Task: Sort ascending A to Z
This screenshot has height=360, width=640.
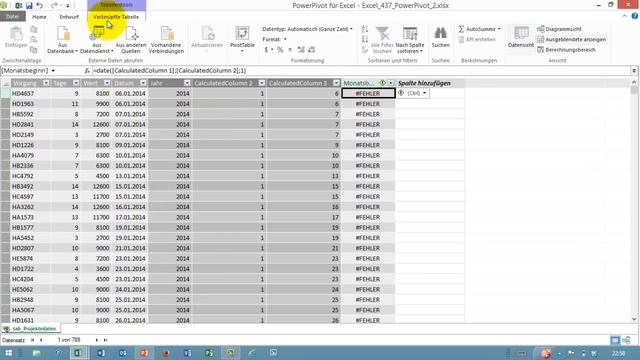Action: [x=365, y=29]
